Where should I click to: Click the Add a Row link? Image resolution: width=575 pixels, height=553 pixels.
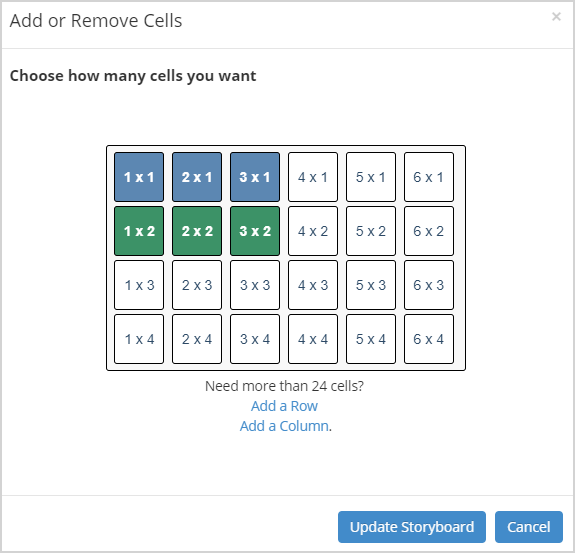[x=284, y=406]
